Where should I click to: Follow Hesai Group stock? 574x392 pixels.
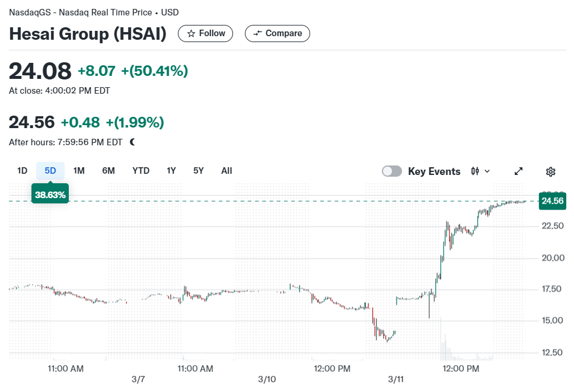click(205, 33)
